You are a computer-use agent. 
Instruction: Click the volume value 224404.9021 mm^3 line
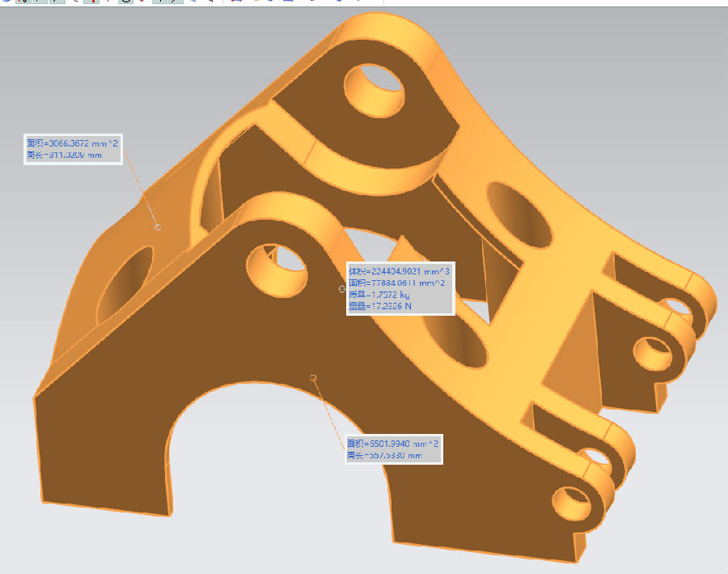tap(400, 271)
